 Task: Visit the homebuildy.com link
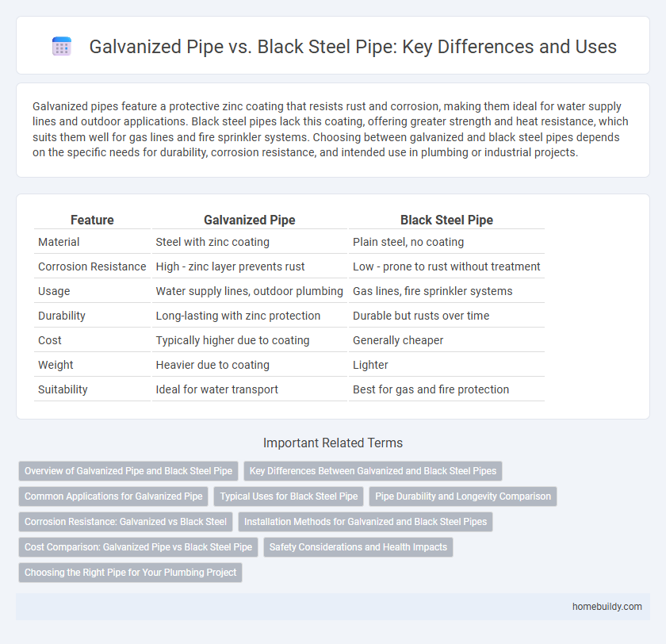pos(607,606)
